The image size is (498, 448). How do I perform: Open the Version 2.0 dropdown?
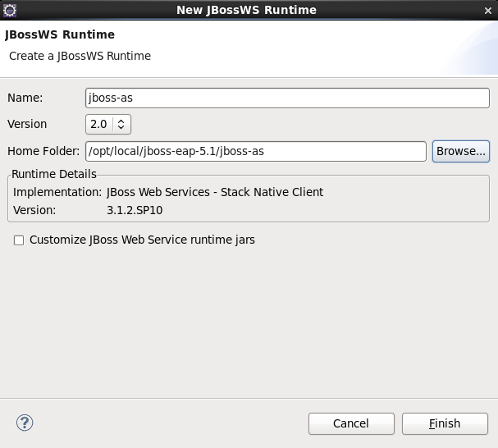point(108,124)
